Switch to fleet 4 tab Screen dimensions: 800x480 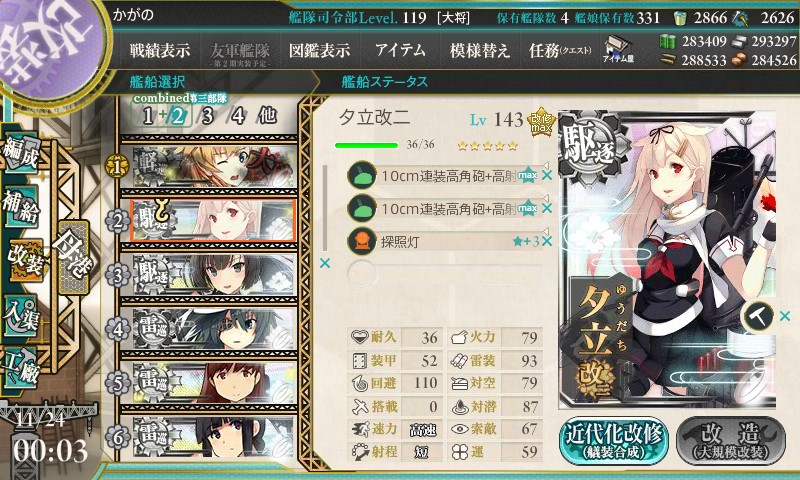click(x=238, y=116)
